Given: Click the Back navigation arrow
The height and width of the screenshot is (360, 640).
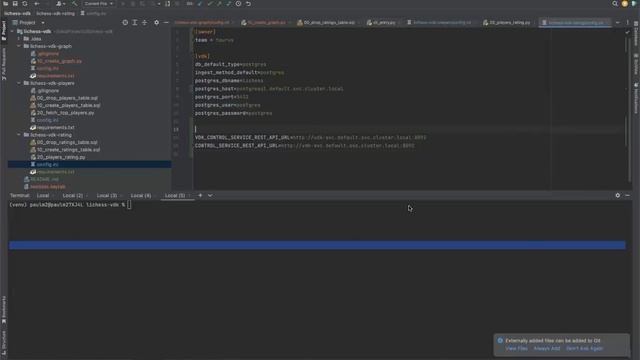Looking at the screenshot, I should click(x=37, y=4).
